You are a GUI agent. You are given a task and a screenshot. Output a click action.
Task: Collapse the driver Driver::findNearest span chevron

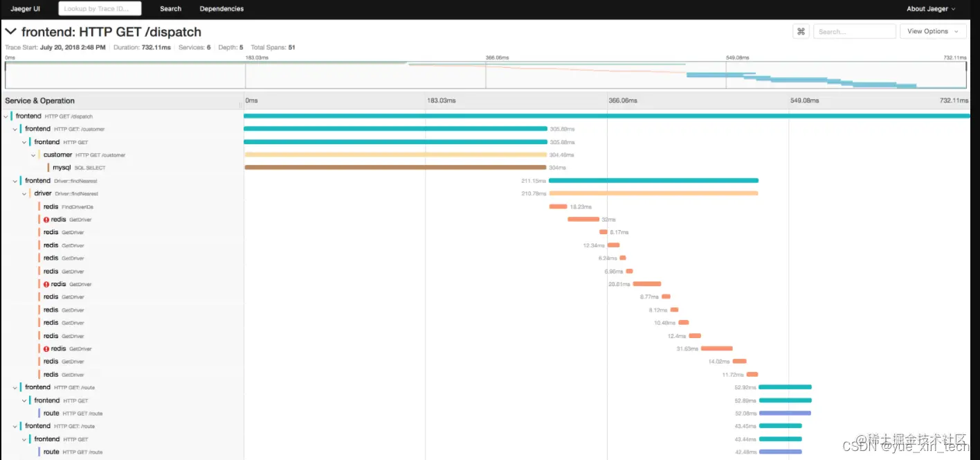[24, 194]
